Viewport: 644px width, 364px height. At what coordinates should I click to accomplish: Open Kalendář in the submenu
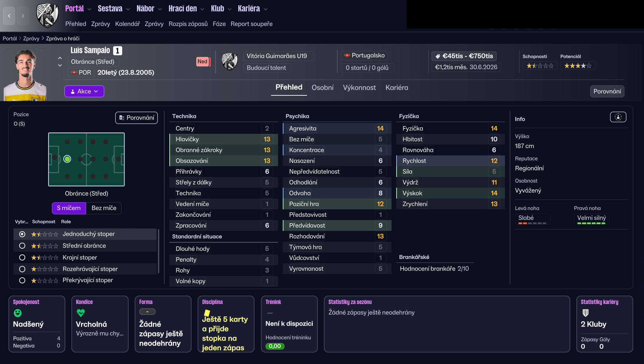(x=127, y=24)
